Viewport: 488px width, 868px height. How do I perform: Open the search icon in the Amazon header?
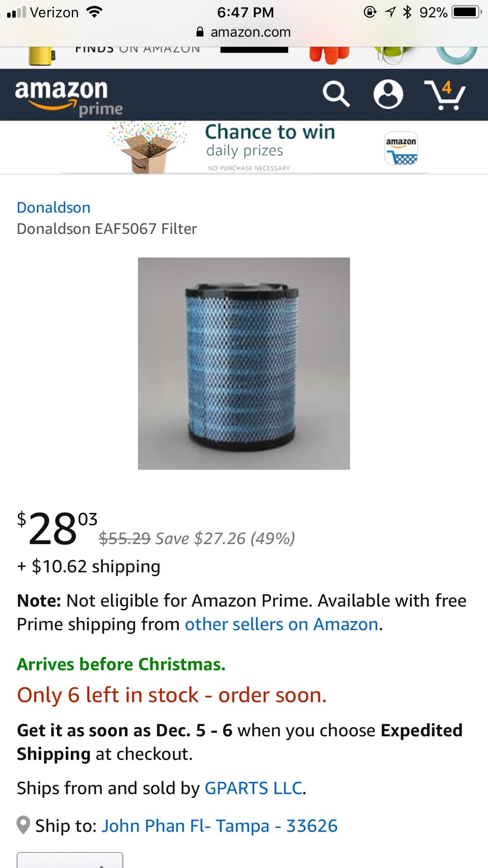pyautogui.click(x=337, y=94)
